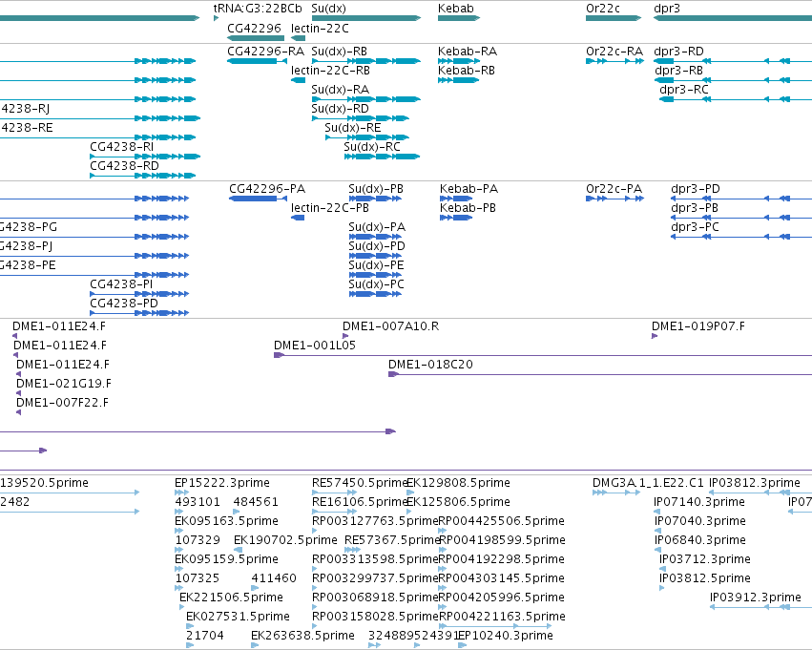Image resolution: width=812 pixels, height=650 pixels.
Task: Click the EK190702.5prime EST label
Action: pos(285,540)
